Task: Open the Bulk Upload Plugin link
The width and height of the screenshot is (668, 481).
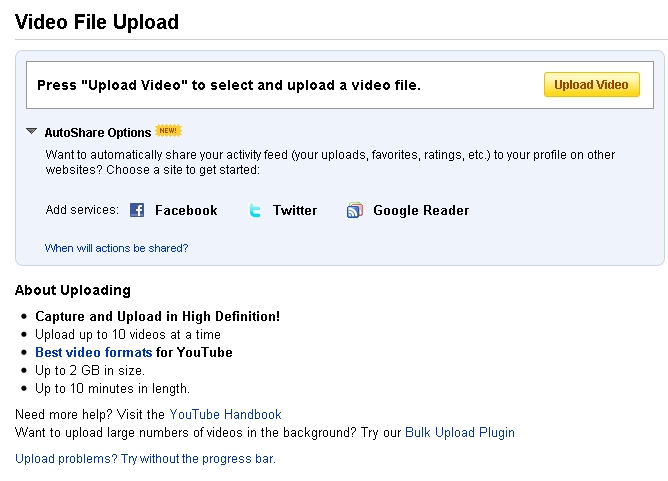Action: click(x=460, y=432)
